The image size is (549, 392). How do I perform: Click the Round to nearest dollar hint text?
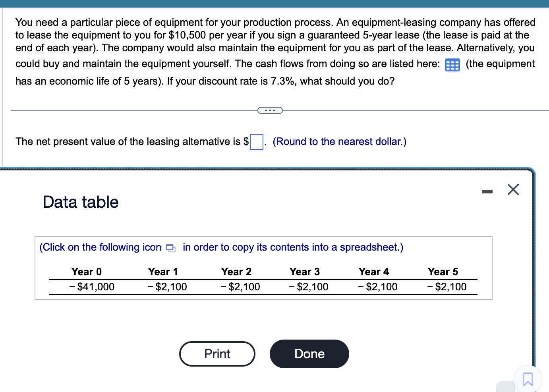[340, 141]
